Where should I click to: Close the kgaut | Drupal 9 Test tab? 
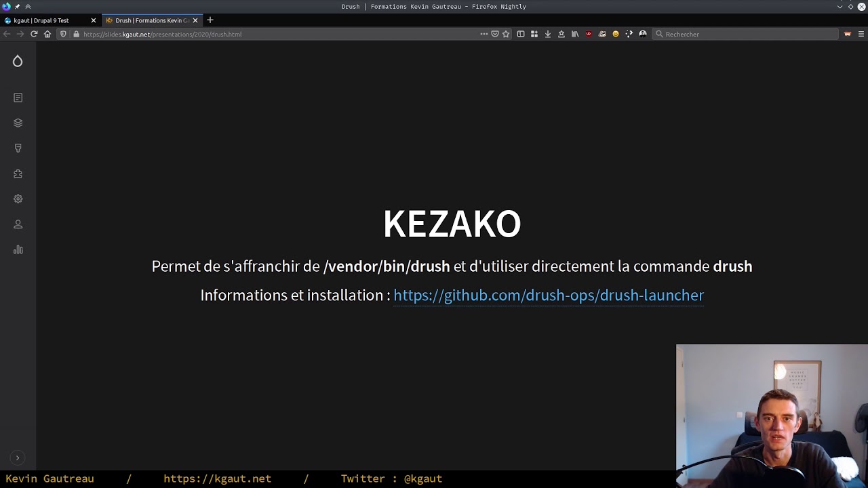click(x=94, y=20)
